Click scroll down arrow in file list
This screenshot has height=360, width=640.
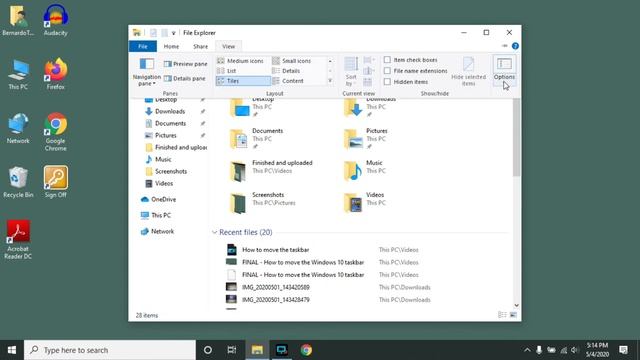(x=516, y=305)
